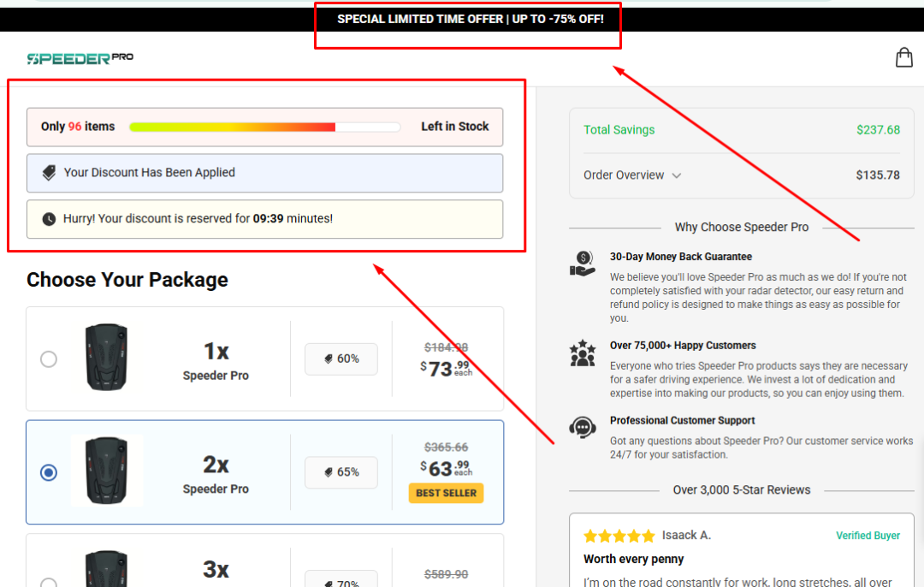924x587 pixels.
Task: Click the 1x Speeder Pro product image
Action: coord(107,357)
